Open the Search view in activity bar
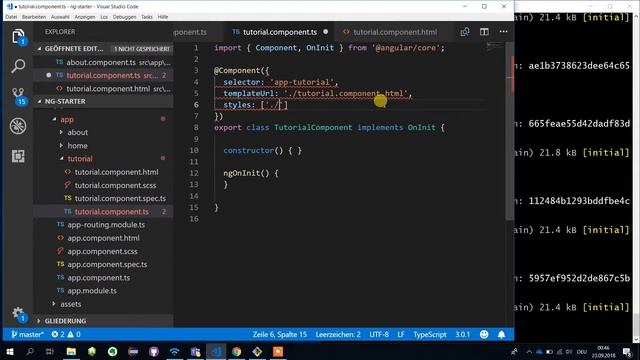Screen dimensions: 640x360 [18, 66]
